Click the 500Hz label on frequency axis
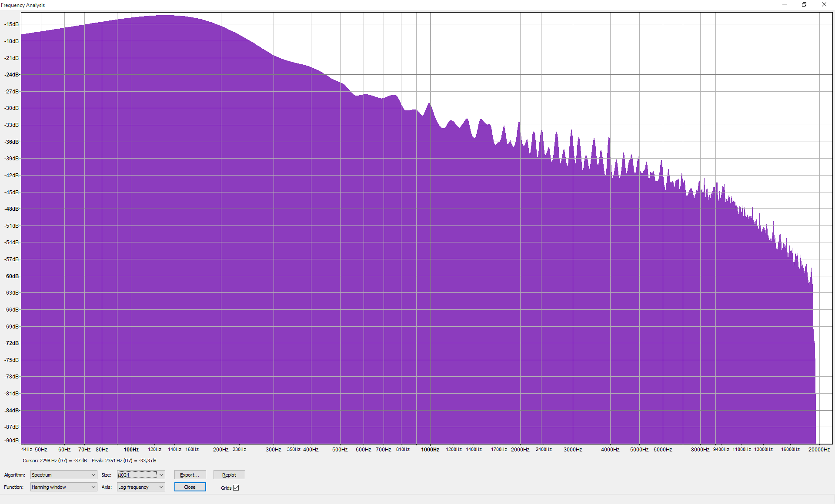Viewport: 835px width, 504px height. click(x=340, y=450)
